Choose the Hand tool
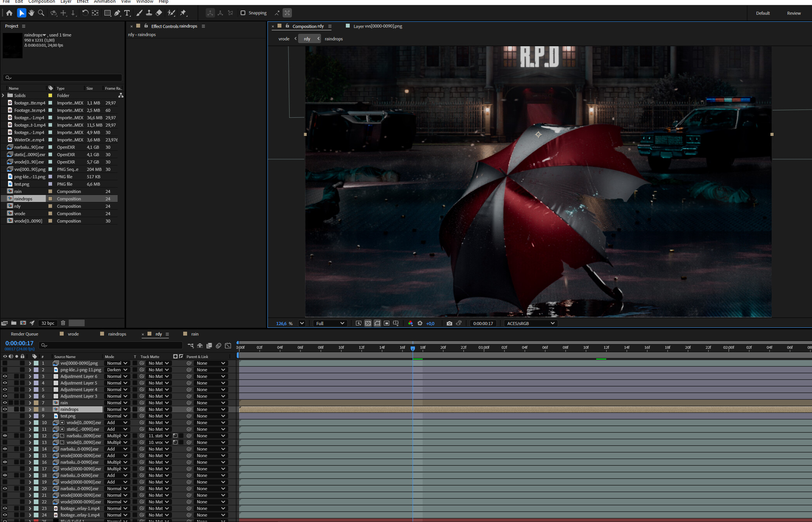Image resolution: width=812 pixels, height=522 pixels. tap(31, 13)
